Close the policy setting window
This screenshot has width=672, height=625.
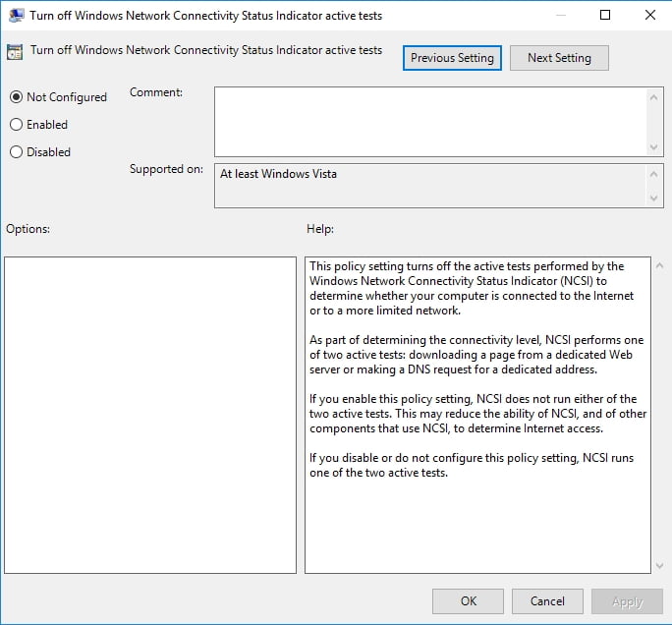click(x=650, y=15)
